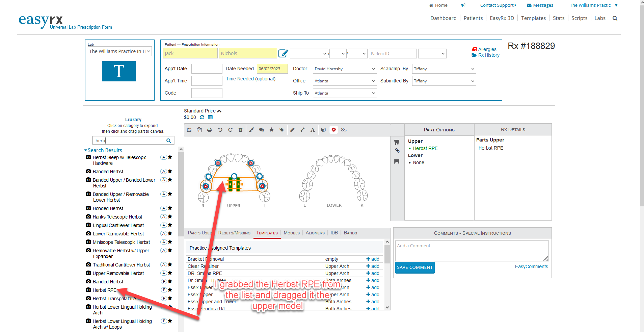Undo the last canvas action
This screenshot has width=644, height=332.
coord(220,130)
